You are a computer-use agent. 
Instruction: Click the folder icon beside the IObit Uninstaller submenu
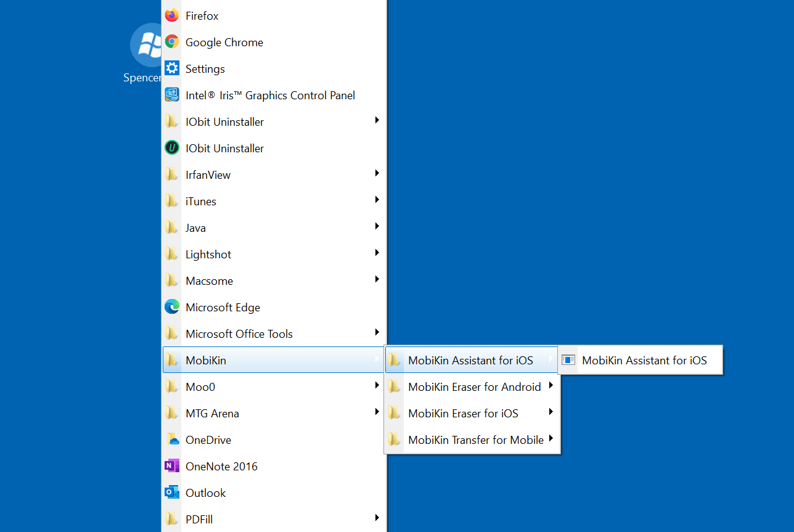click(x=172, y=121)
